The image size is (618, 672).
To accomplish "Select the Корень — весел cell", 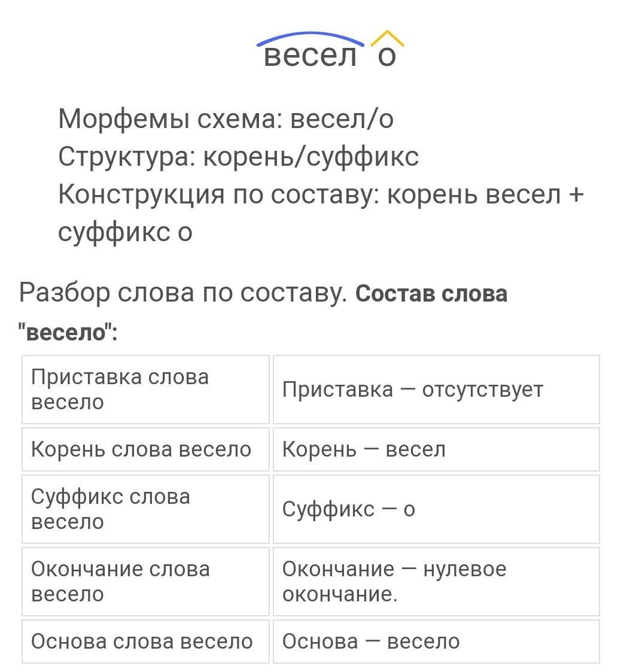I will (x=436, y=449).
